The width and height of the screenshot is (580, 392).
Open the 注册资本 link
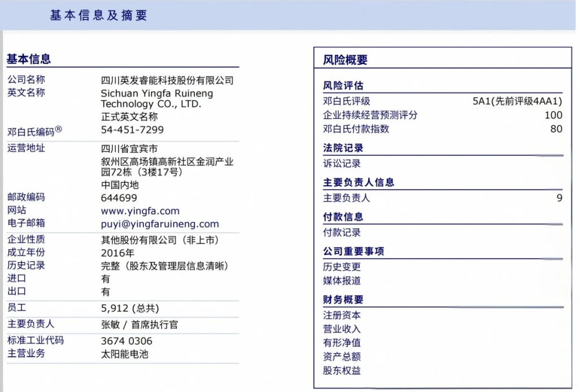(342, 315)
